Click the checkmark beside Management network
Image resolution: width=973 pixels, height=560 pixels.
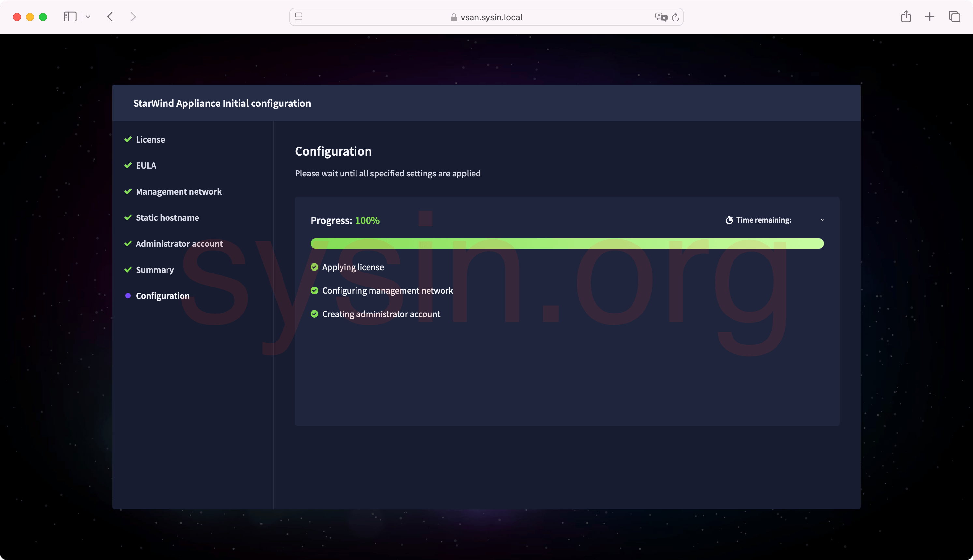128,191
